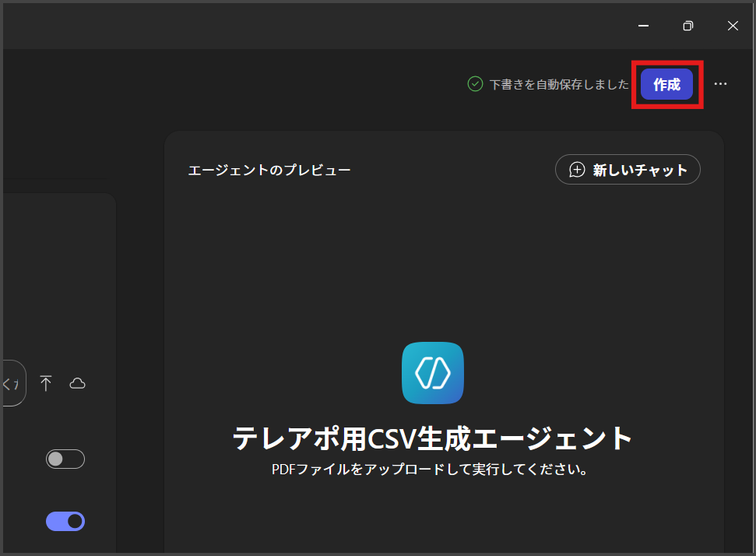The width and height of the screenshot is (756, 556).
Task: Click the blue 作成 button
Action: [666, 84]
